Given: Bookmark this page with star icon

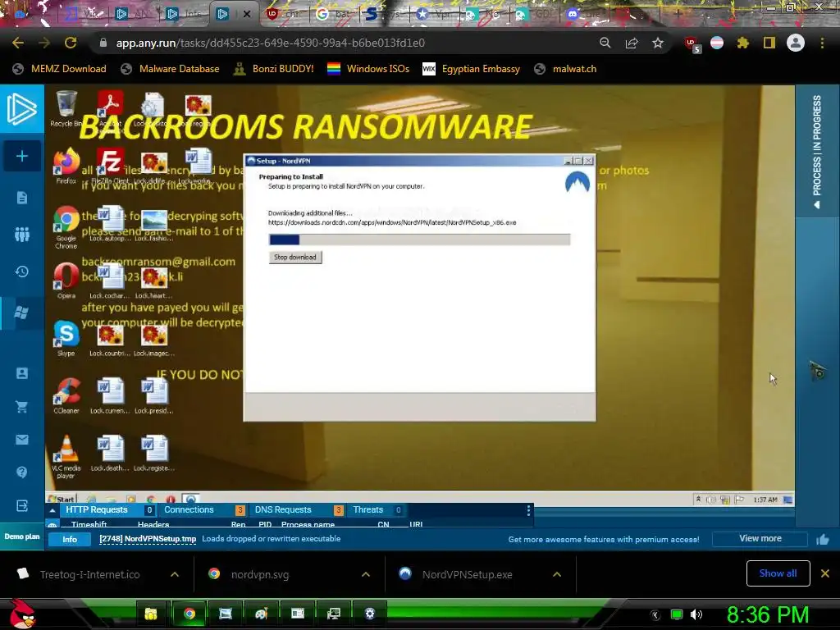Looking at the screenshot, I should (x=658, y=43).
